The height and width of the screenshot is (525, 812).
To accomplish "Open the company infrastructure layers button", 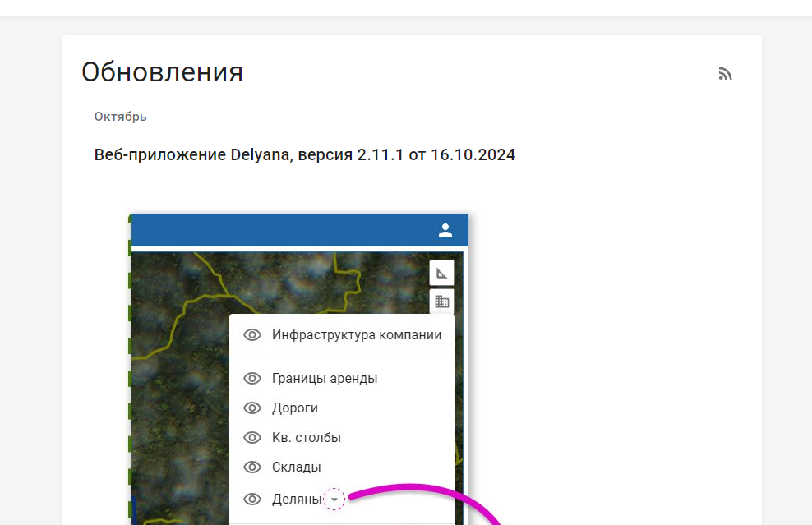I will (441, 302).
